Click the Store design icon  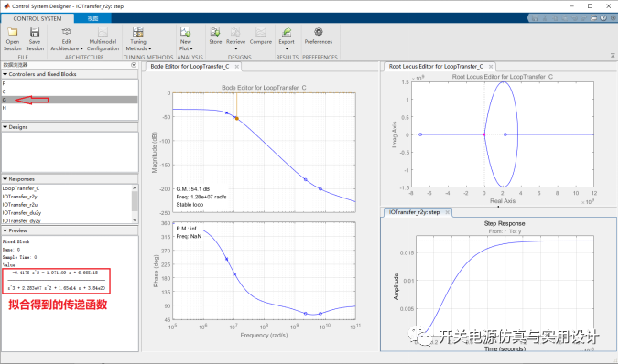(x=215, y=31)
